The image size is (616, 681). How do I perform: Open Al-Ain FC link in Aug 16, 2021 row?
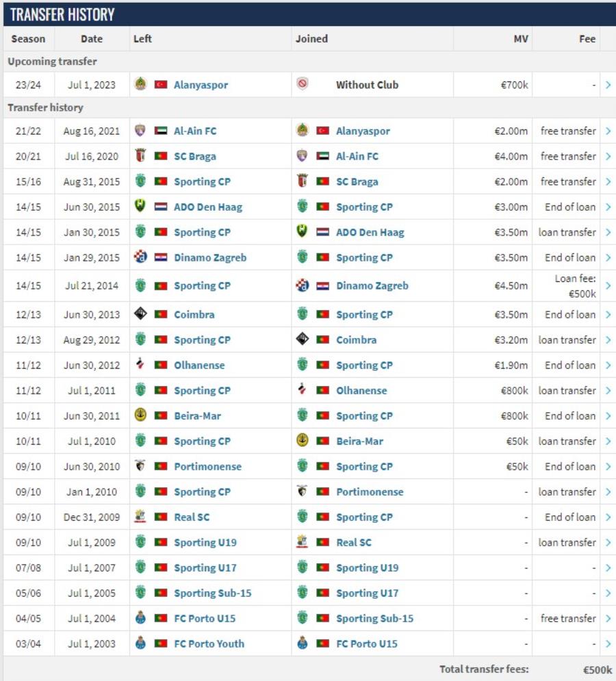click(195, 131)
